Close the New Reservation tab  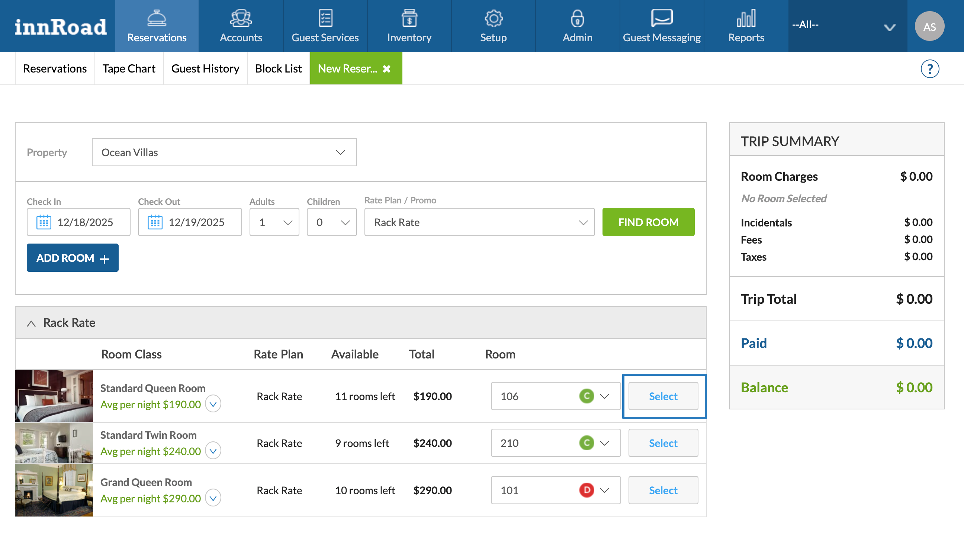[x=387, y=69]
